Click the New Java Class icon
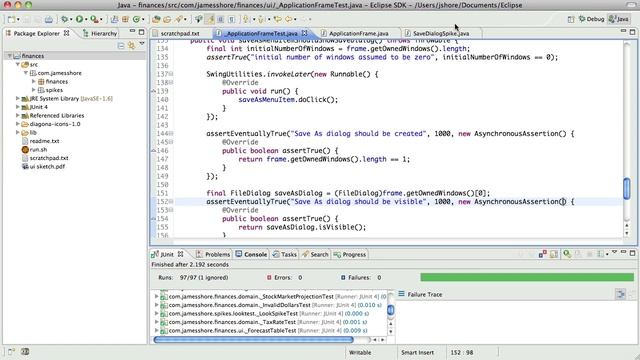Screen dimensions: 640x360 [136, 19]
